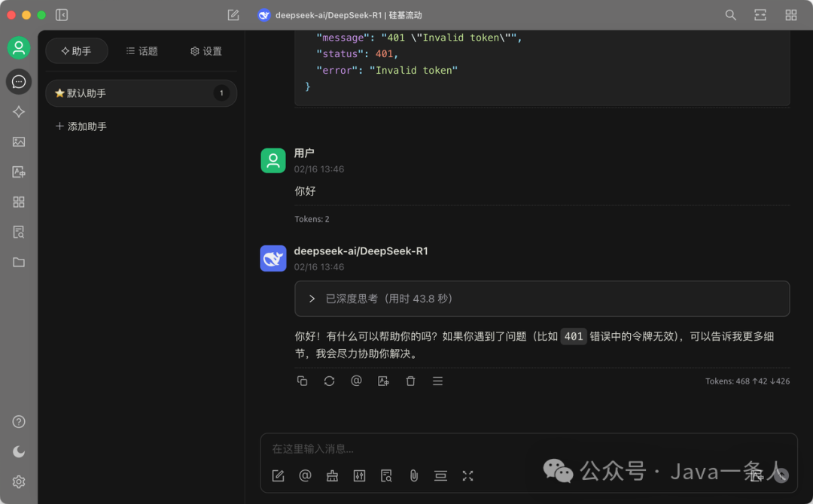Click the 401 inline code in reply
The image size is (813, 504).
[574, 337]
